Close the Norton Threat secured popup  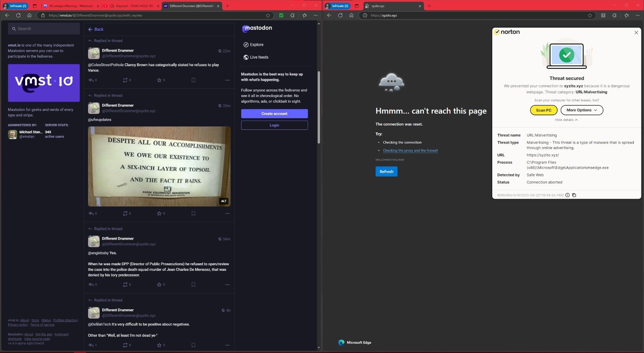click(636, 32)
